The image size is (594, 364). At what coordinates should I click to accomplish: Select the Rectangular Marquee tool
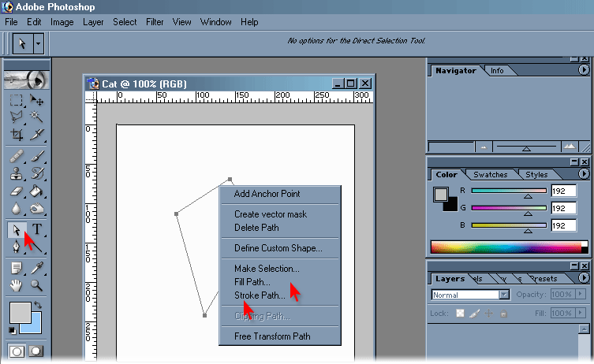point(17,100)
